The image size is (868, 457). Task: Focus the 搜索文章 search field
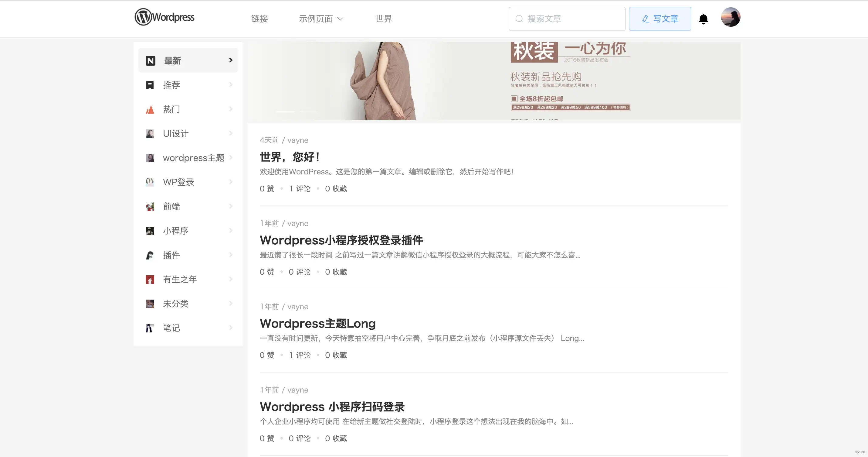pyautogui.click(x=573, y=19)
